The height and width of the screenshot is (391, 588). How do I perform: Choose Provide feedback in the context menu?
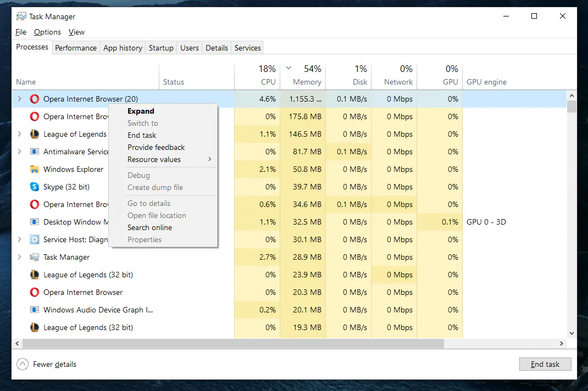click(x=163, y=147)
